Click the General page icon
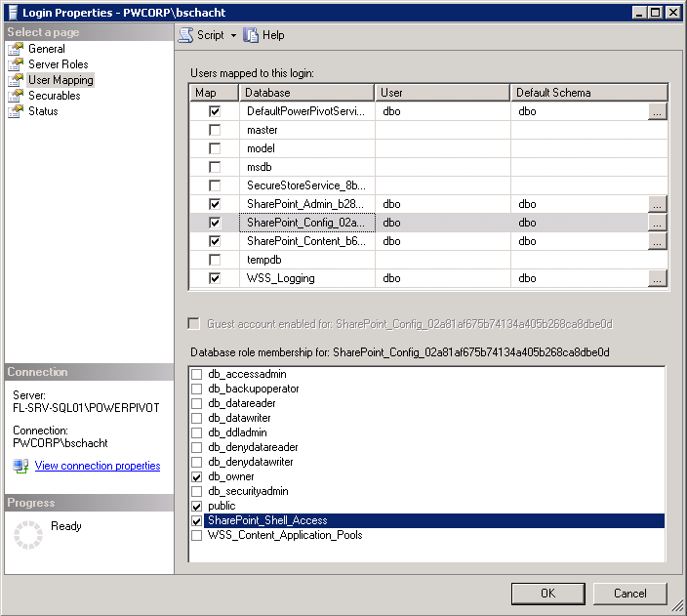This screenshot has width=687, height=616. point(16,49)
